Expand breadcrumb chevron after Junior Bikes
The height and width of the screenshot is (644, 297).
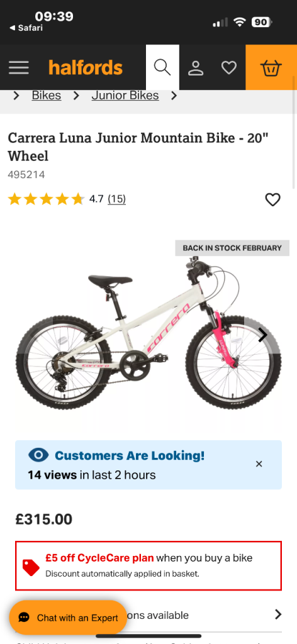coord(174,96)
